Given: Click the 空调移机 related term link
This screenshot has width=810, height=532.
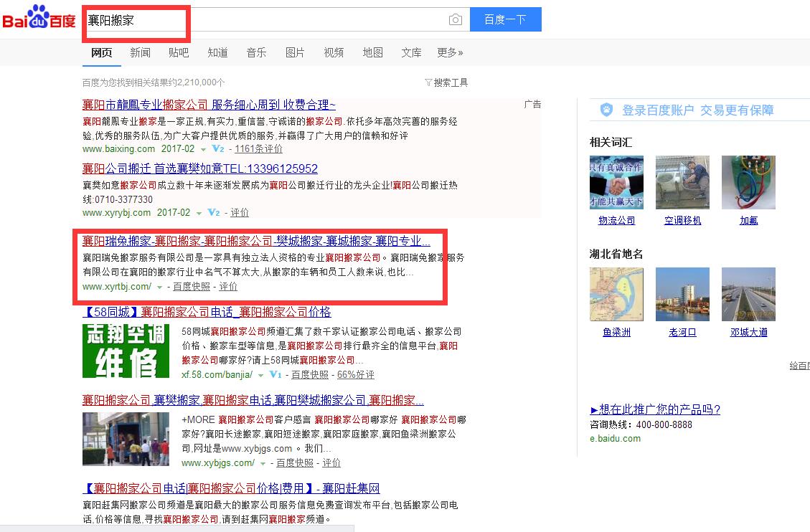Looking at the screenshot, I should coord(682,221).
